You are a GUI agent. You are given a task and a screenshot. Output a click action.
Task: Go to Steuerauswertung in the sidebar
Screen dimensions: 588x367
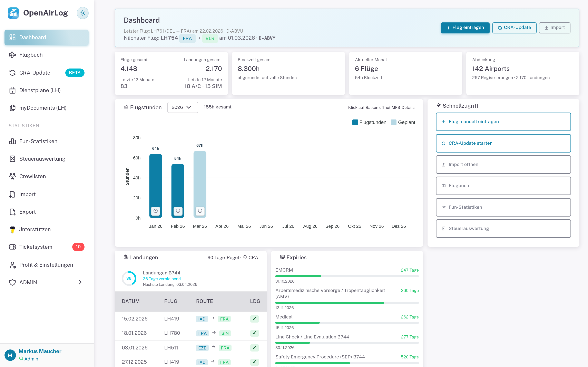pyautogui.click(x=42, y=159)
